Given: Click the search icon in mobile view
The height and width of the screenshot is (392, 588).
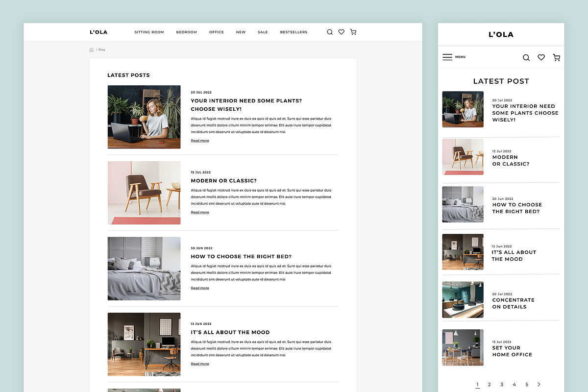Looking at the screenshot, I should point(526,57).
